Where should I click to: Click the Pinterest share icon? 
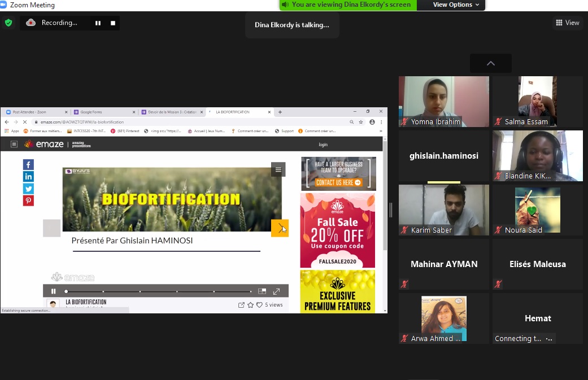pos(28,200)
